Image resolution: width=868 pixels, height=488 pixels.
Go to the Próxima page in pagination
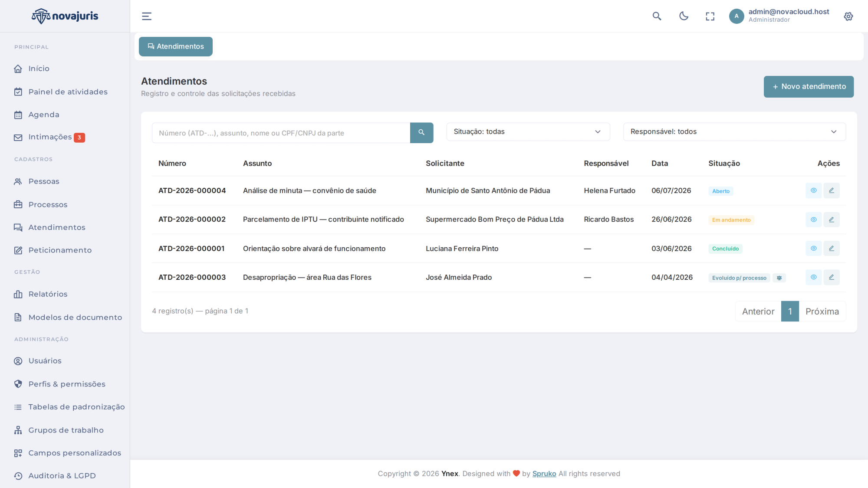(x=822, y=311)
